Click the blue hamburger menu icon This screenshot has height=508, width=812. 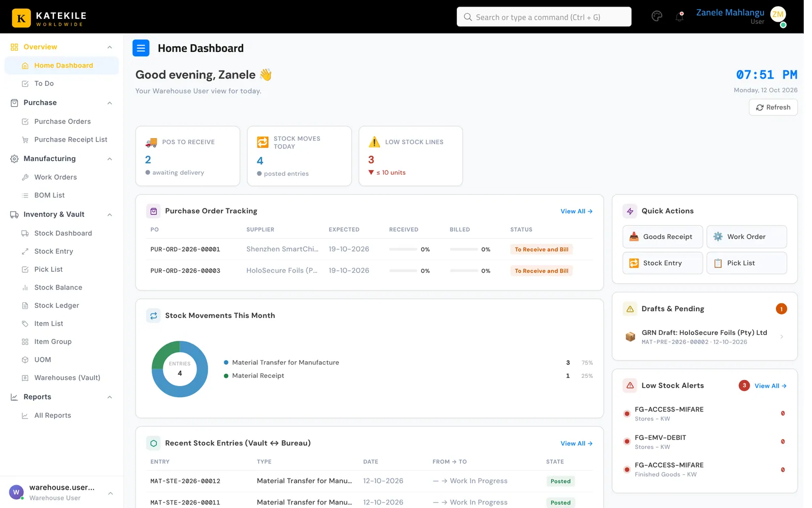coord(141,48)
